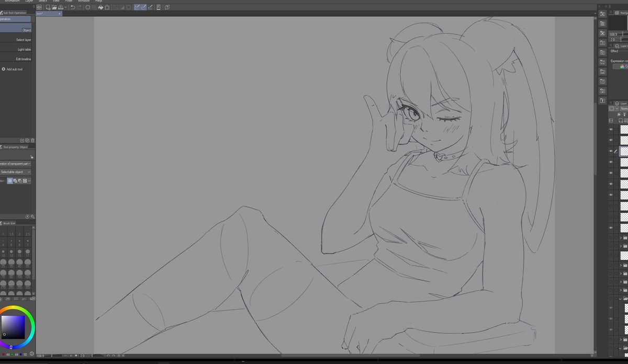Reset tool property to initial settings icon

[x=27, y=217]
